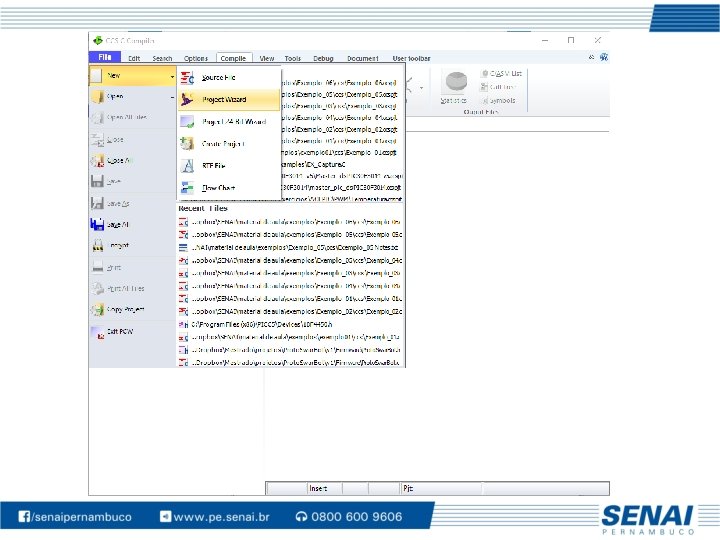Click the Source File icon

pyautogui.click(x=187, y=78)
